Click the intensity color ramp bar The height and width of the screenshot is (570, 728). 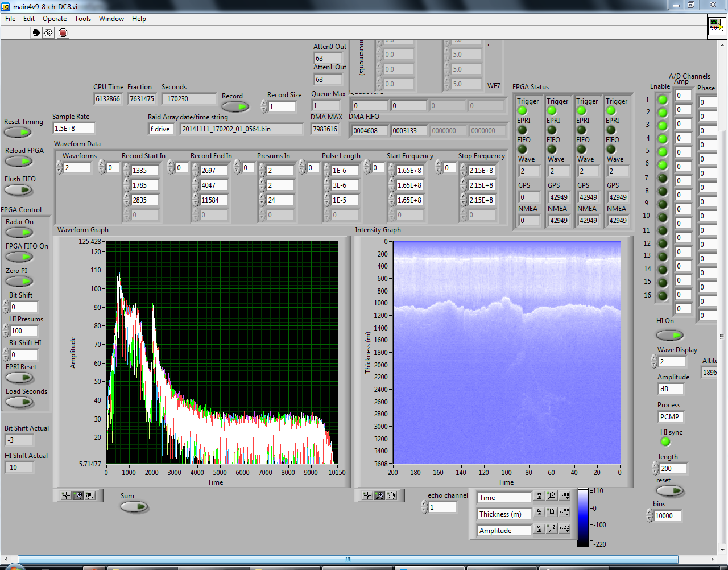click(583, 518)
